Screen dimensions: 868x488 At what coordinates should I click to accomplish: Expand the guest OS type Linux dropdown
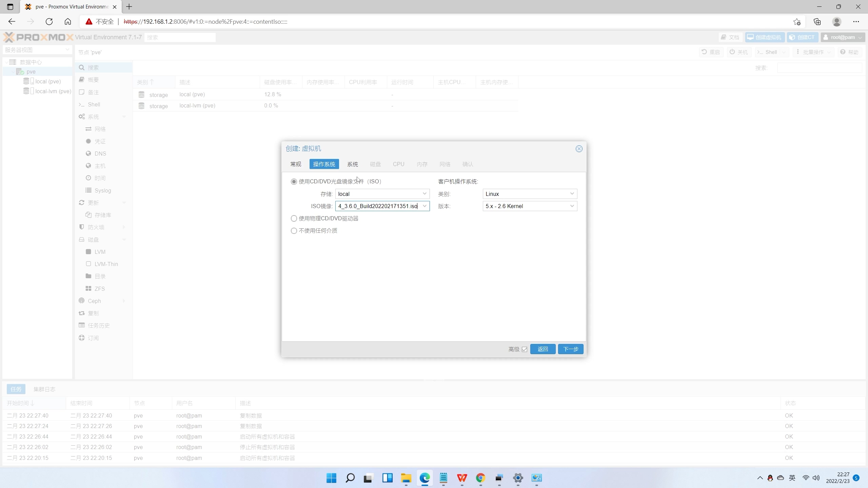(572, 194)
